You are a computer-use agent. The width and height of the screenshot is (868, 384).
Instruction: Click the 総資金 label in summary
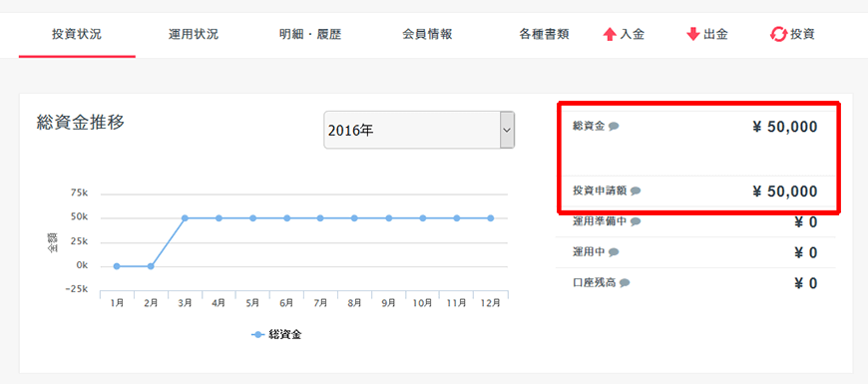point(589,126)
